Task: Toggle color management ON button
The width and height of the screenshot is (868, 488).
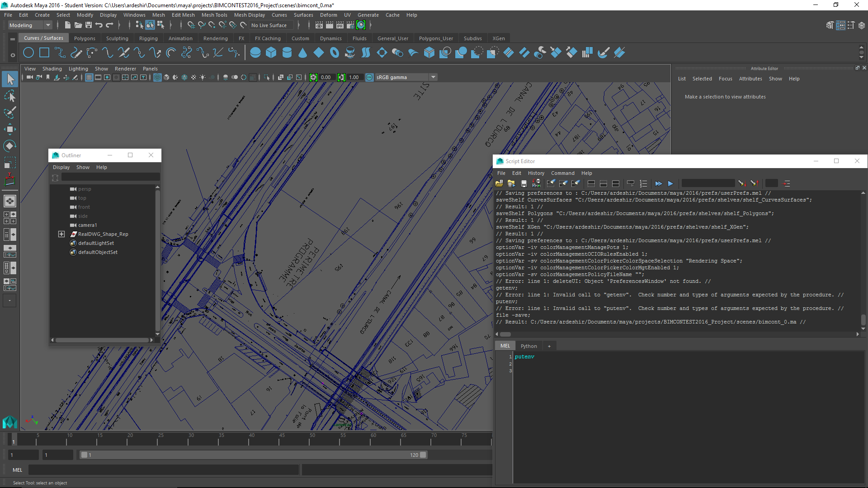Action: (x=369, y=77)
